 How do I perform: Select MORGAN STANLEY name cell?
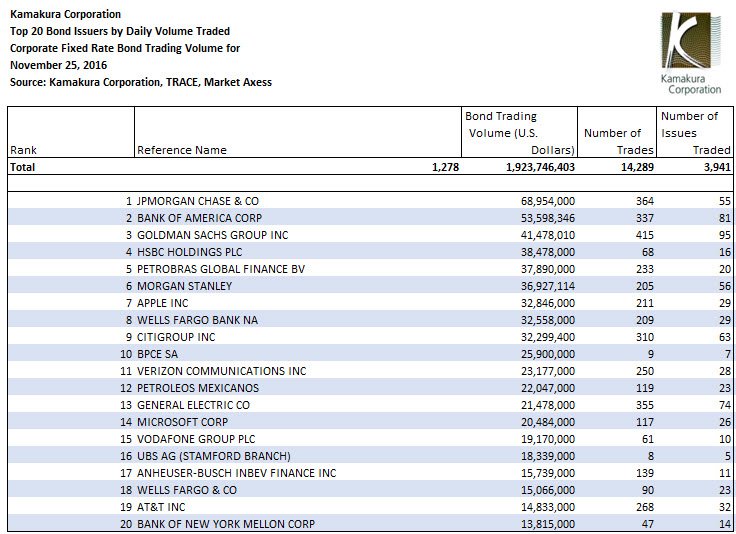coord(184,286)
